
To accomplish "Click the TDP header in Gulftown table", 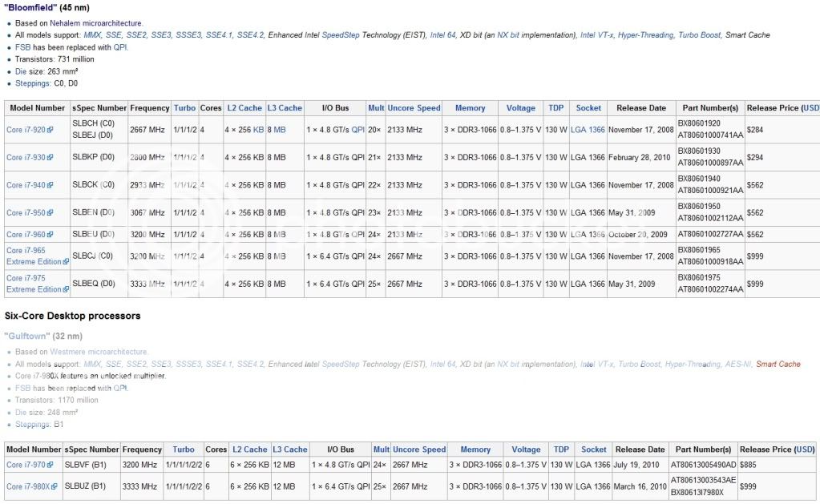I will tap(561, 450).
